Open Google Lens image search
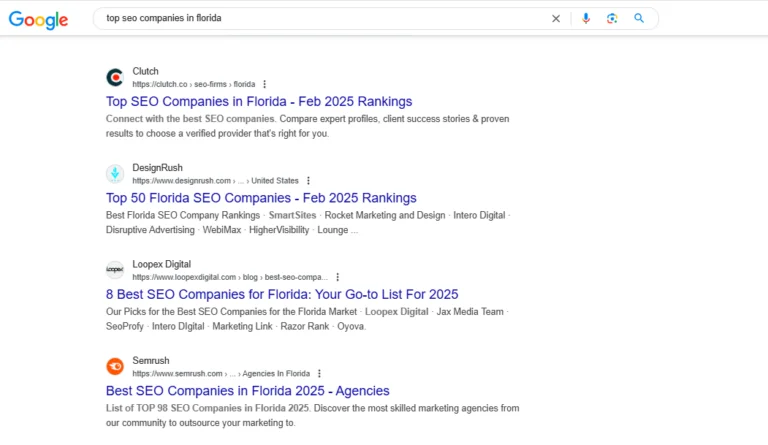The width and height of the screenshot is (768, 445). [612, 18]
